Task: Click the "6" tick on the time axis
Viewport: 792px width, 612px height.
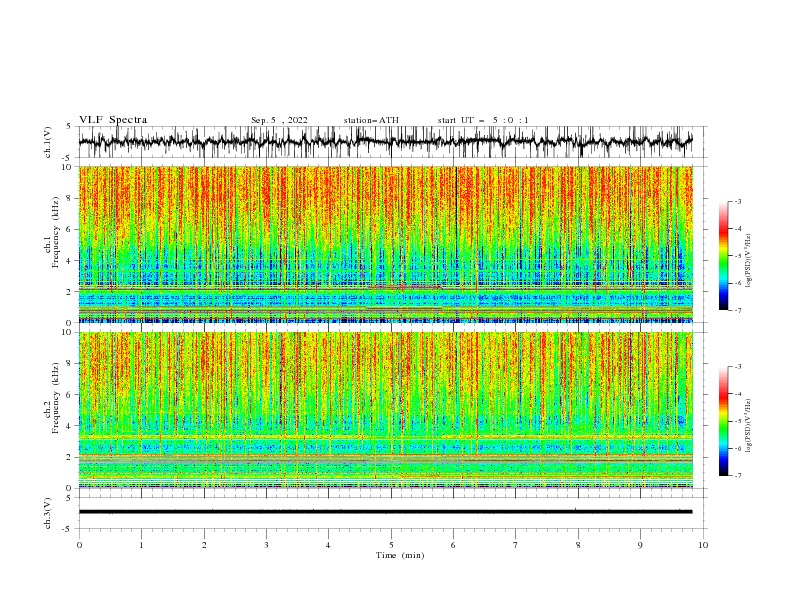Action: pos(453,545)
